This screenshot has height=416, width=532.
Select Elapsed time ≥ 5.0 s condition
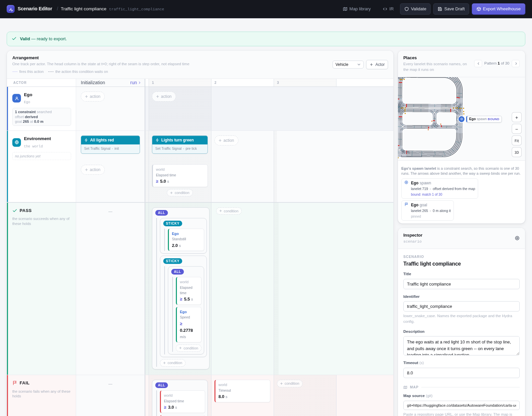(x=180, y=176)
